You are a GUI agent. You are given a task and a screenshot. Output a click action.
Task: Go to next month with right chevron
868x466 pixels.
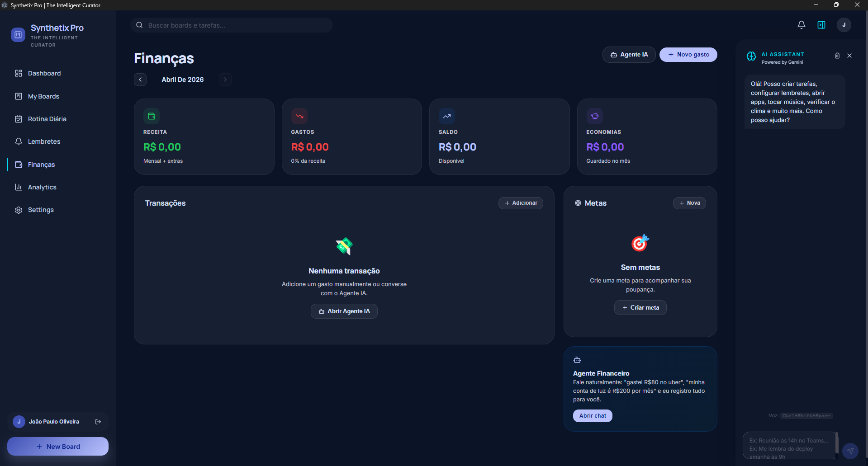click(x=225, y=80)
